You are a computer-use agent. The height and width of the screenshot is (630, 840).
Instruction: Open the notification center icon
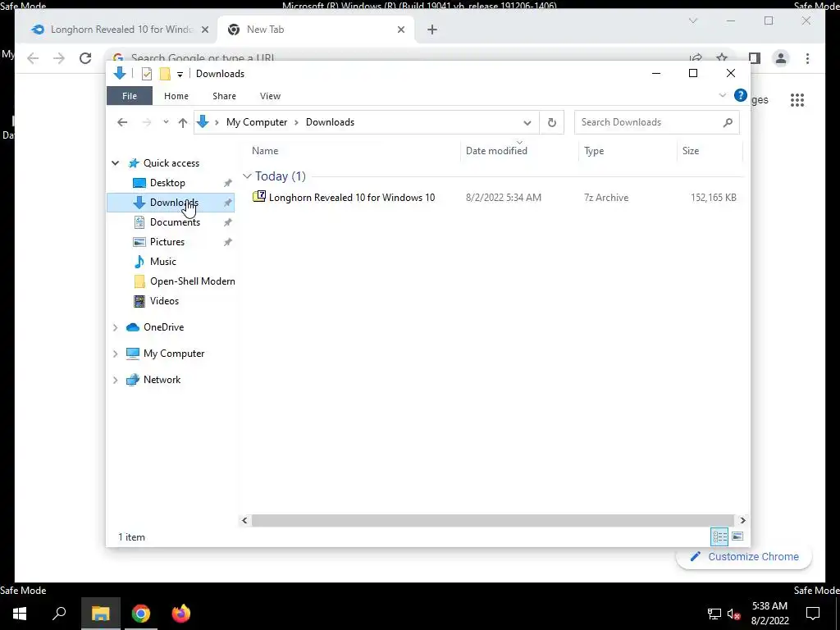pos(813,614)
